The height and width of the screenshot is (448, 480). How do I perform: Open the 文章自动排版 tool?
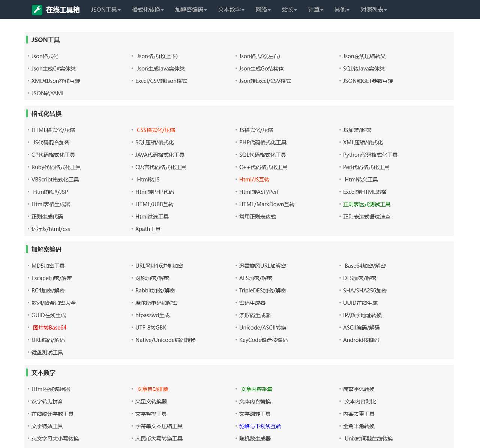pyautogui.click(x=153, y=389)
